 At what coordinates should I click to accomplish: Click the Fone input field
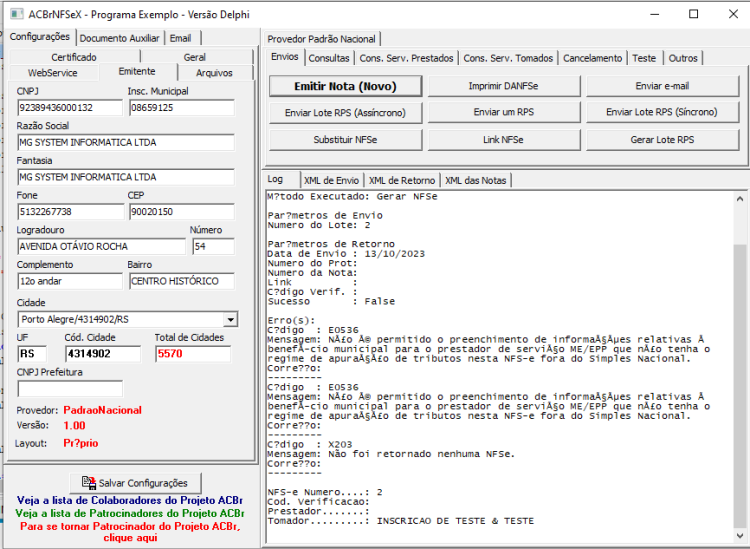click(x=71, y=212)
